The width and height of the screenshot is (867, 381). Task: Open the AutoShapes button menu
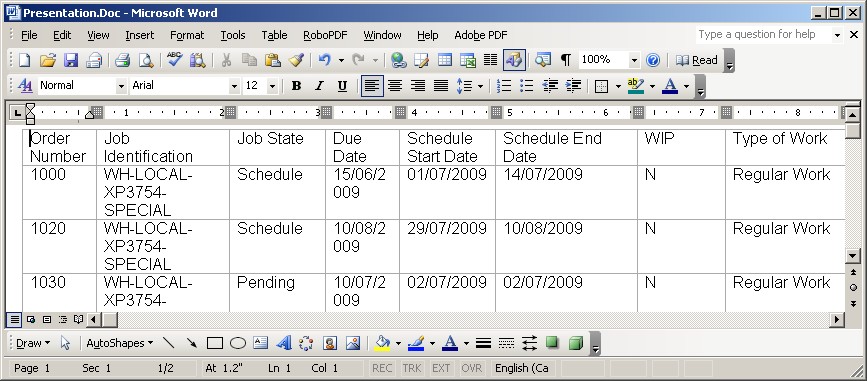(119, 343)
